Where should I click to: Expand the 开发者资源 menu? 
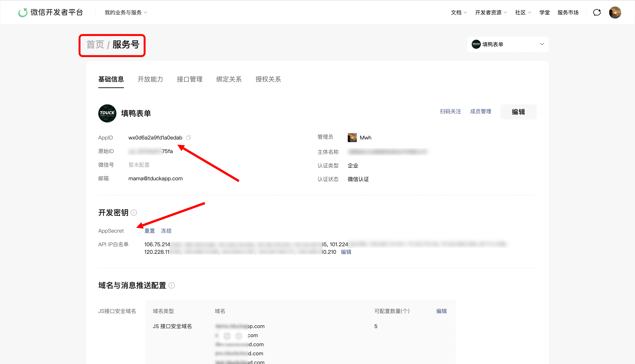tap(491, 12)
